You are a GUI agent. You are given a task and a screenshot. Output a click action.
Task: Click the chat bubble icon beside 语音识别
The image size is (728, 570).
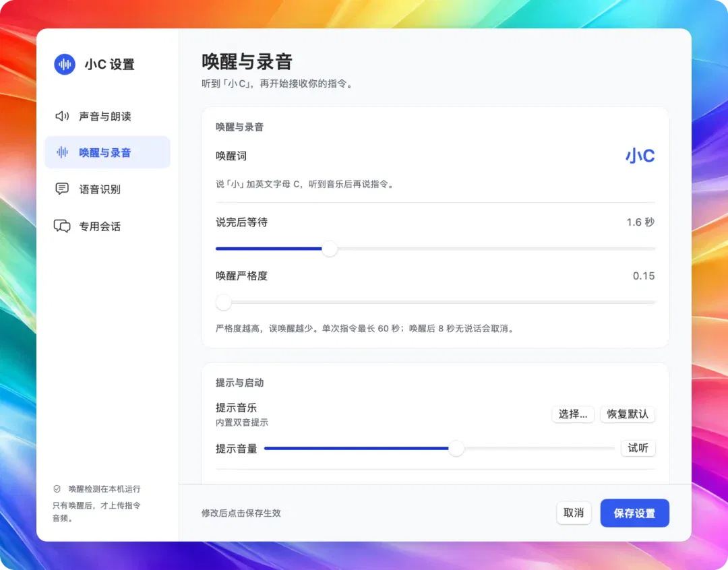tap(62, 189)
